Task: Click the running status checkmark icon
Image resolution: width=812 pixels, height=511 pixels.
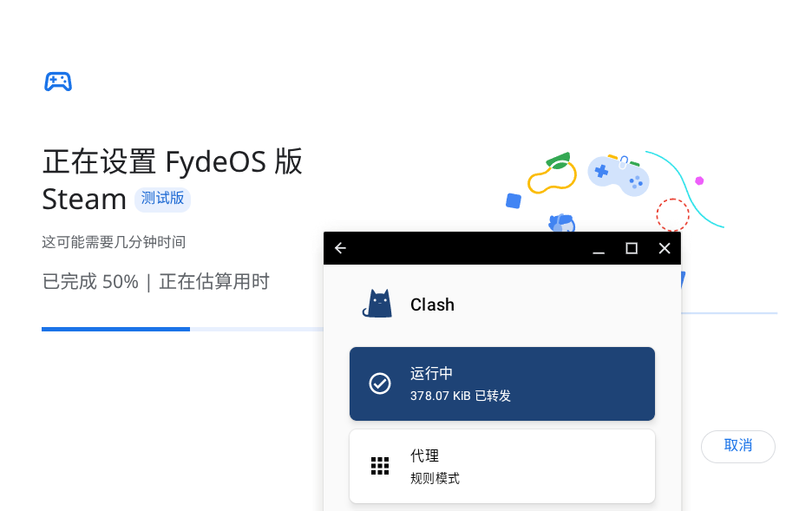Action: [380, 383]
